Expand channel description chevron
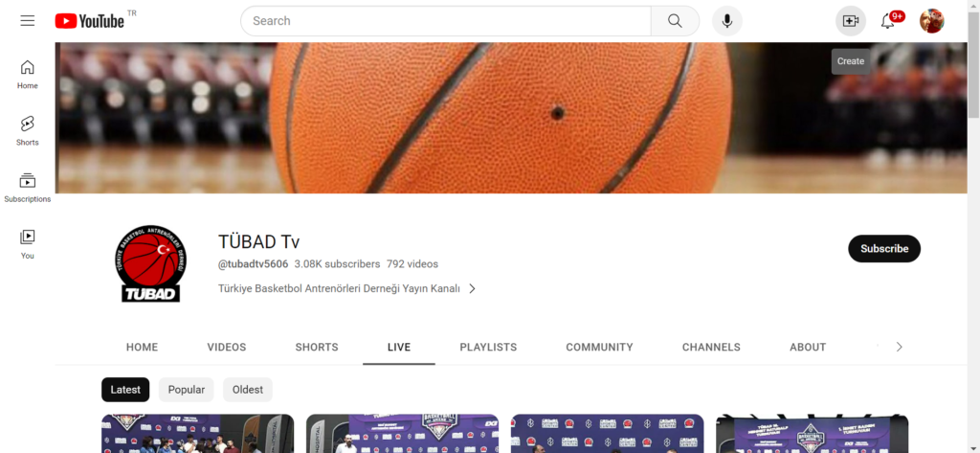 pyautogui.click(x=473, y=288)
